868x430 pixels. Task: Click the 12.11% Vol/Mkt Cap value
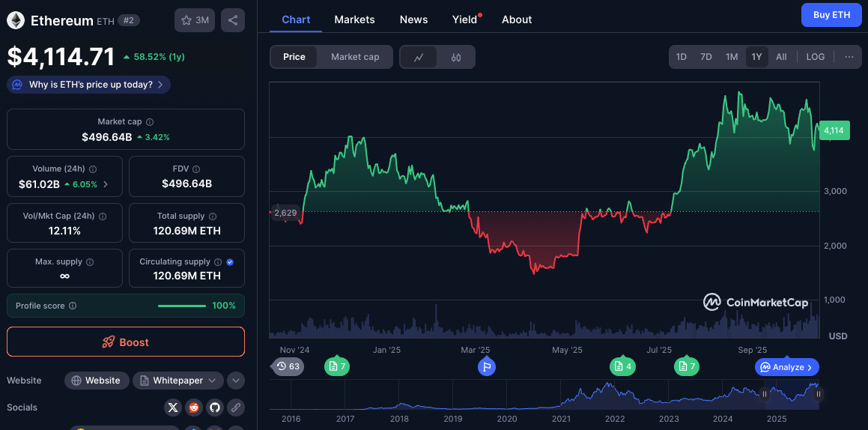tap(64, 231)
